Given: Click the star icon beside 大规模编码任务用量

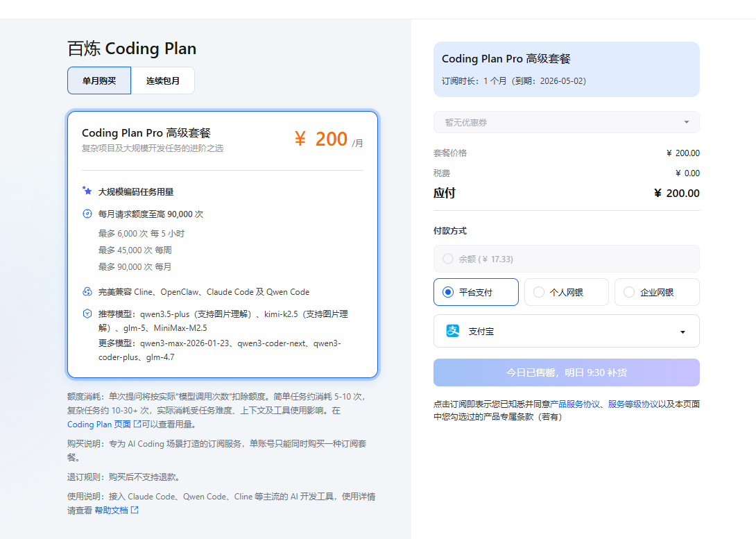Looking at the screenshot, I should pos(87,191).
